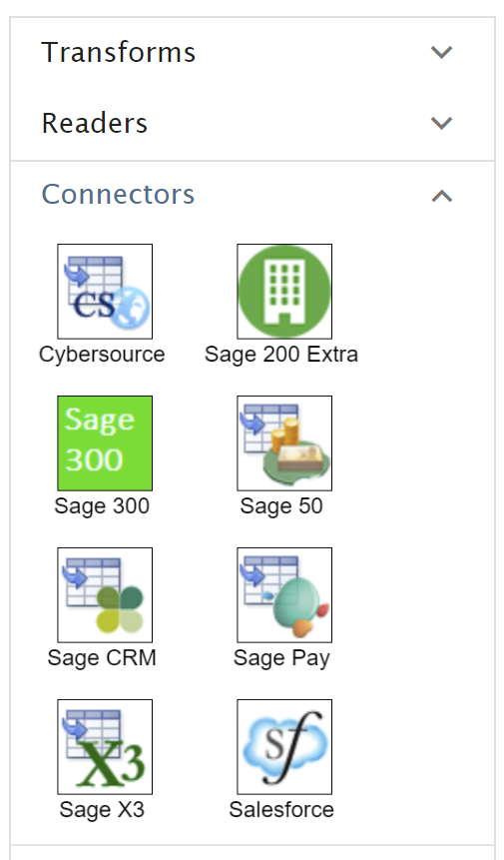Select the Cybersource connector icon

point(105,292)
